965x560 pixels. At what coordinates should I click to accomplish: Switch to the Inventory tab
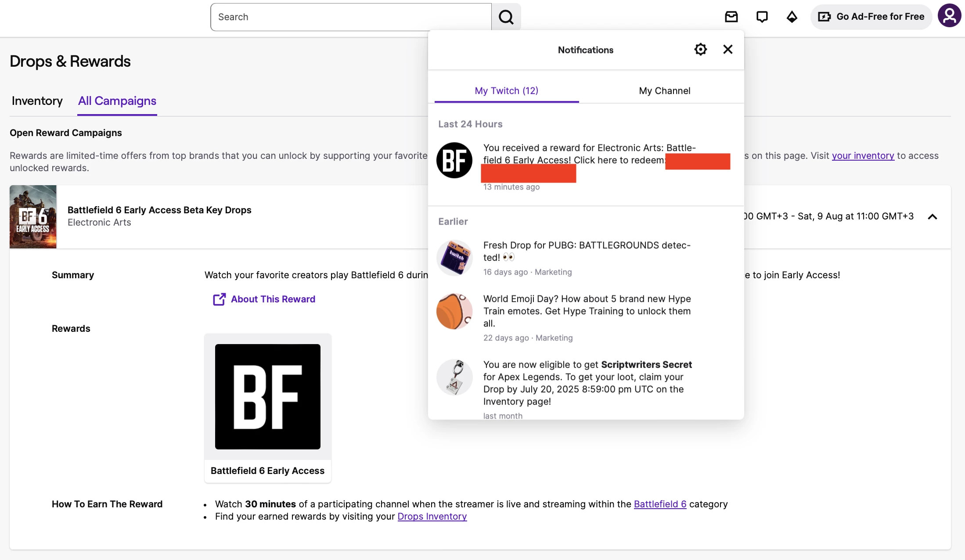[x=37, y=101]
